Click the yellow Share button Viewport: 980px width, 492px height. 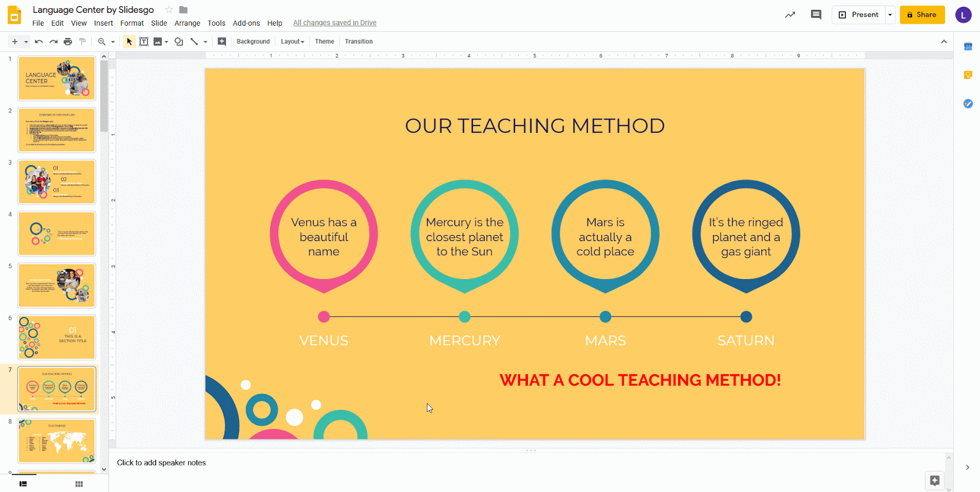[922, 15]
